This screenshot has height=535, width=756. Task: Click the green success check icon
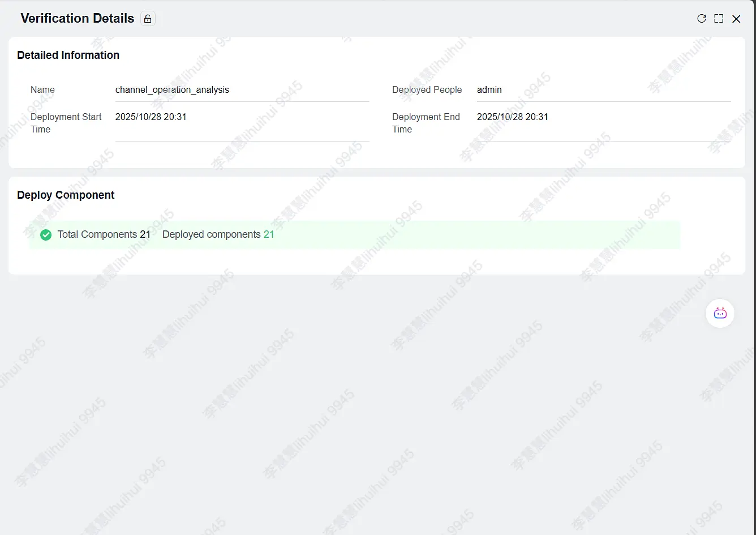46,234
